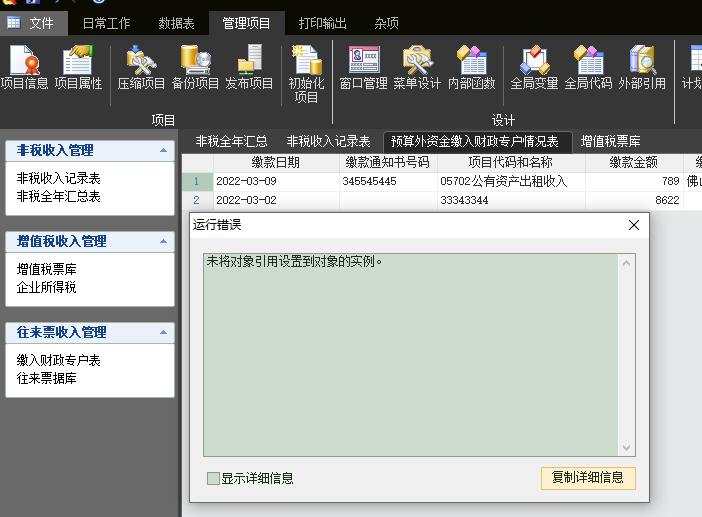Select the 8622 amount cell
Viewport: 702px width, 517px height.
click(634, 200)
